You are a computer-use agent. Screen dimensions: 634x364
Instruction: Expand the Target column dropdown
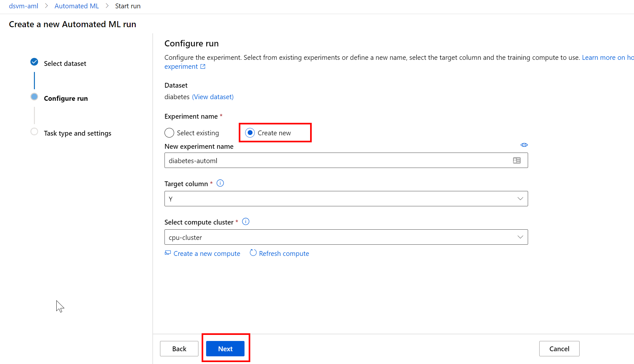click(346, 199)
